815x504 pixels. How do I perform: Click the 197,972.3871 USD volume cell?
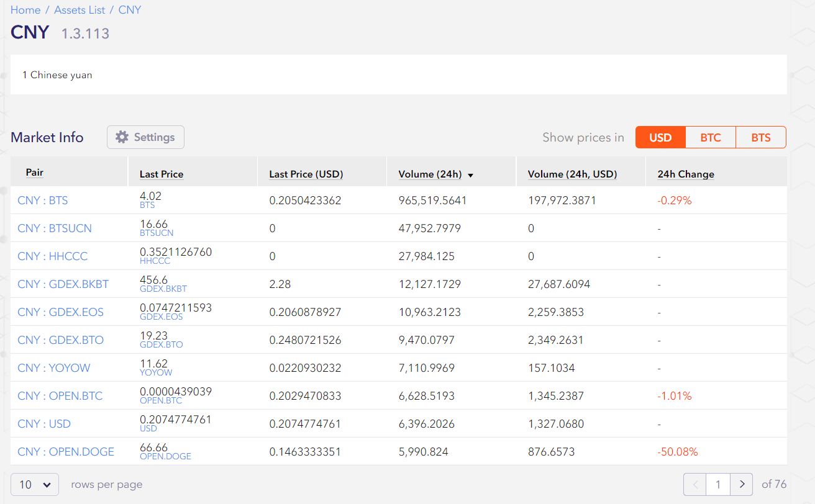click(x=562, y=200)
